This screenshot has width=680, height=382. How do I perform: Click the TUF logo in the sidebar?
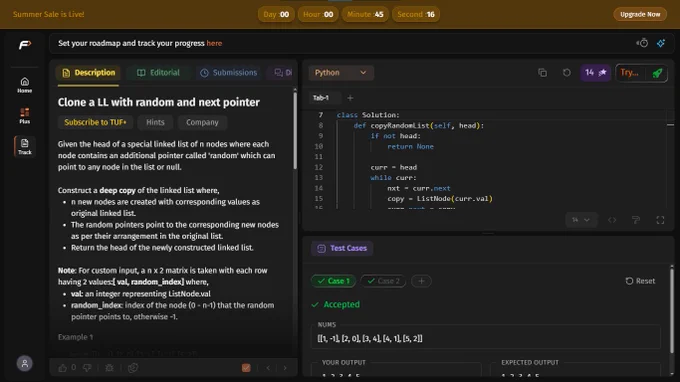tap(25, 45)
